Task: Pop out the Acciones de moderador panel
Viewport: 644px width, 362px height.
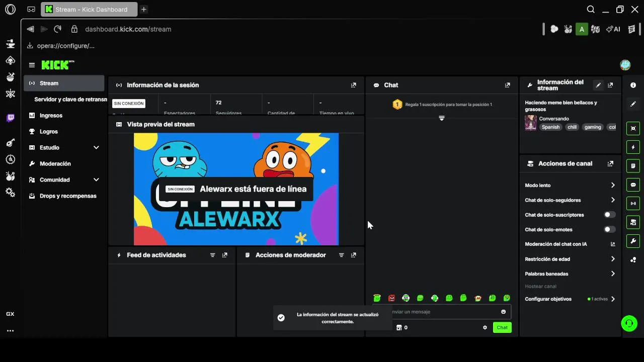Action: [x=353, y=255]
